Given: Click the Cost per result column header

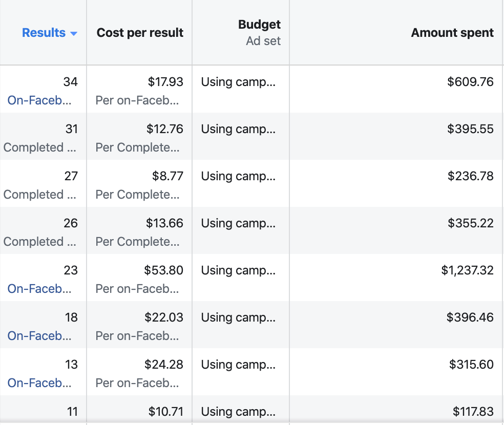Looking at the screenshot, I should tap(140, 33).
